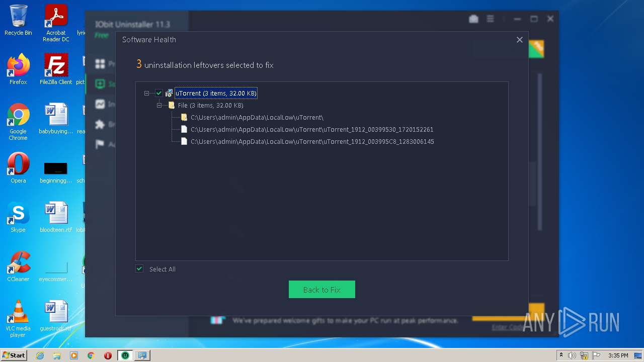Uncheck the uTorrent leftovers checkbox

tap(159, 93)
